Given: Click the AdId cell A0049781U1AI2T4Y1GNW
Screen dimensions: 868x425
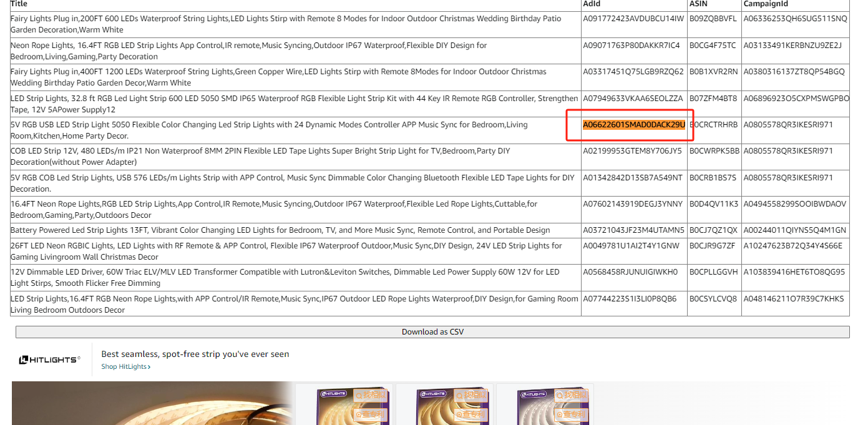Looking at the screenshot, I should pyautogui.click(x=631, y=246).
